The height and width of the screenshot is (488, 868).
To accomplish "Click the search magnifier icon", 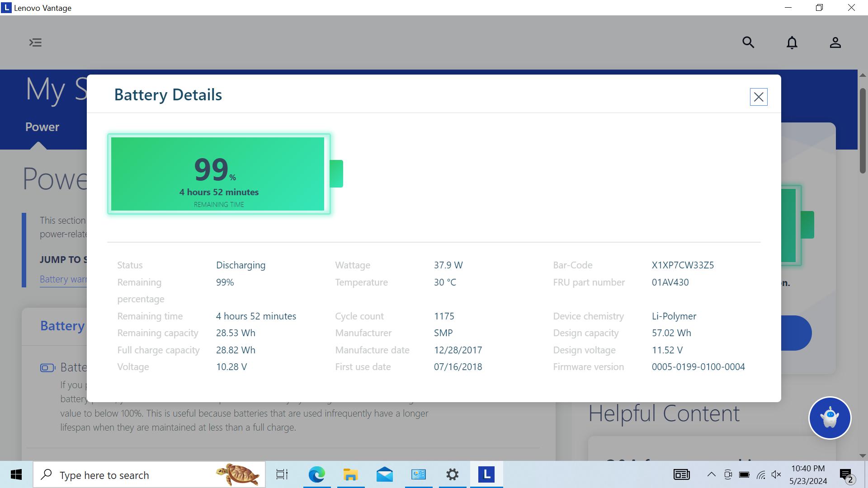I will 748,42.
